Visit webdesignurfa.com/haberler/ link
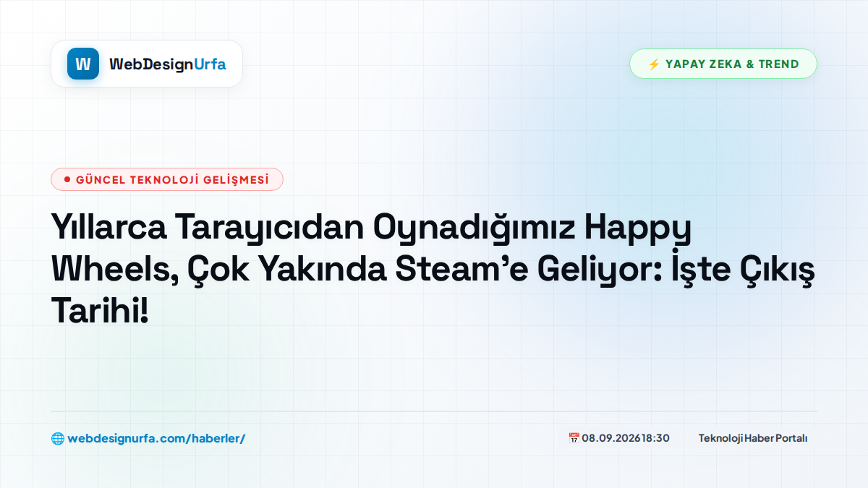The width and height of the screenshot is (868, 488). 156,438
